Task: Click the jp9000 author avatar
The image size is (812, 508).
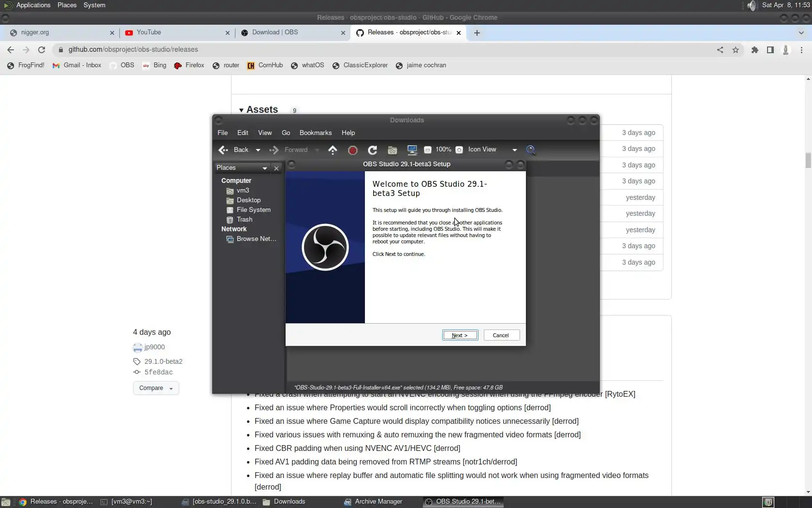Action: tap(138, 347)
